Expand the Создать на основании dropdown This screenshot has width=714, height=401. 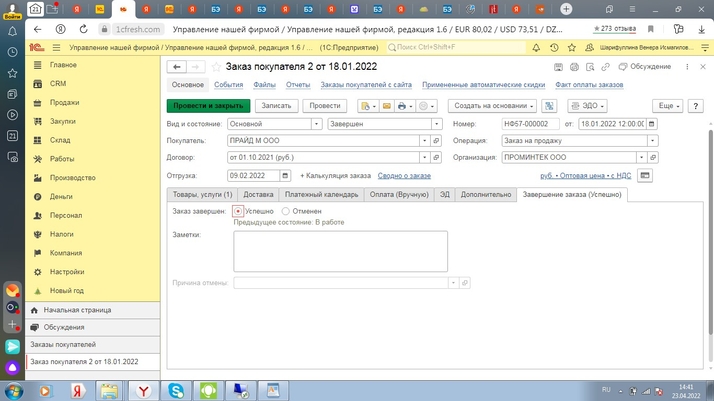click(x=491, y=106)
